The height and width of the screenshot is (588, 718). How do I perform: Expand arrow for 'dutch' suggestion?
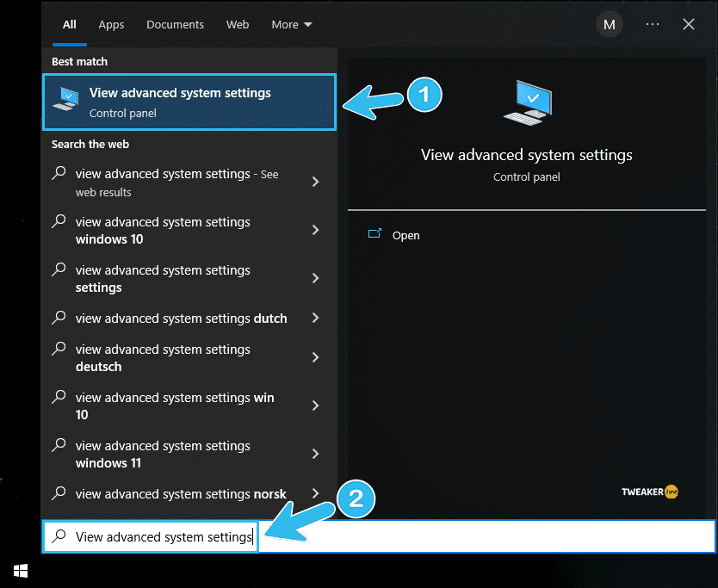315,318
